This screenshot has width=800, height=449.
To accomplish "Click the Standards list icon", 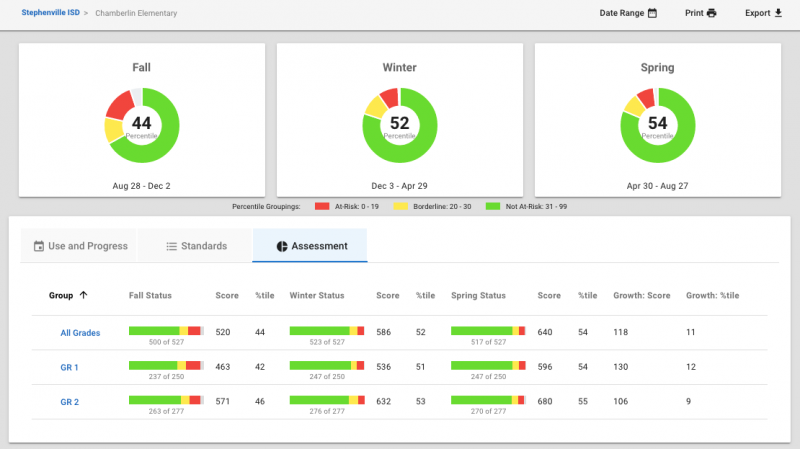I will pyautogui.click(x=171, y=246).
